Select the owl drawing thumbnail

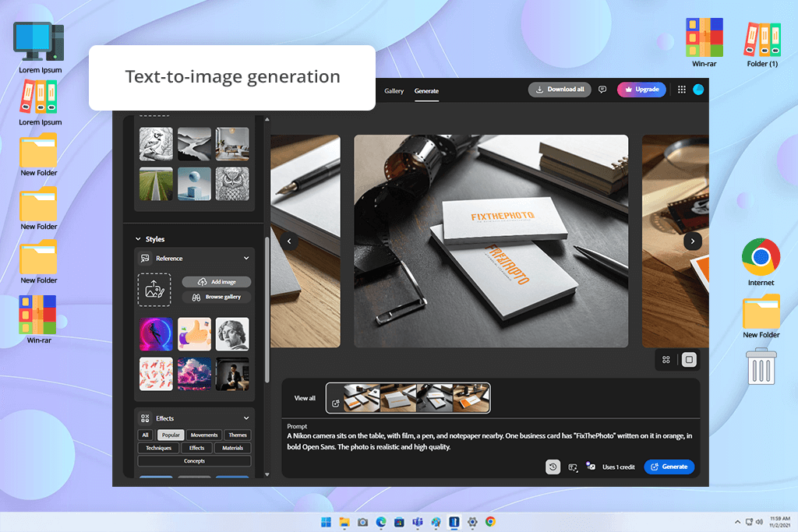[232, 184]
